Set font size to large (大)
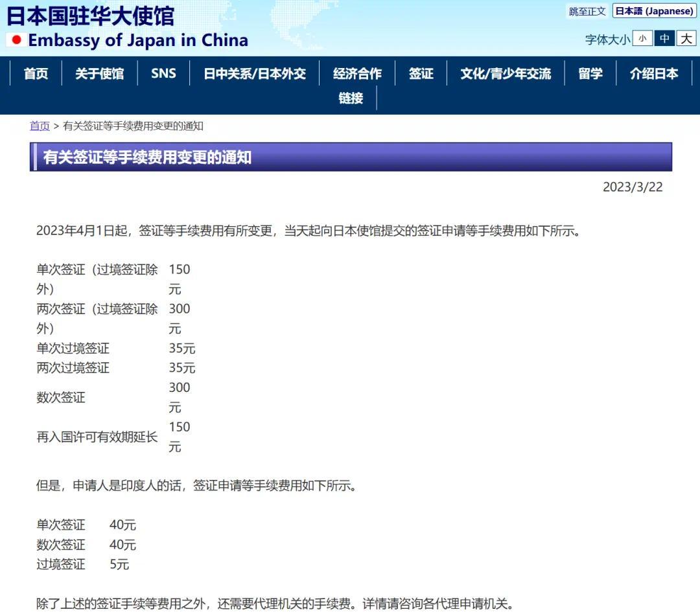This screenshot has width=700, height=616. (x=686, y=39)
